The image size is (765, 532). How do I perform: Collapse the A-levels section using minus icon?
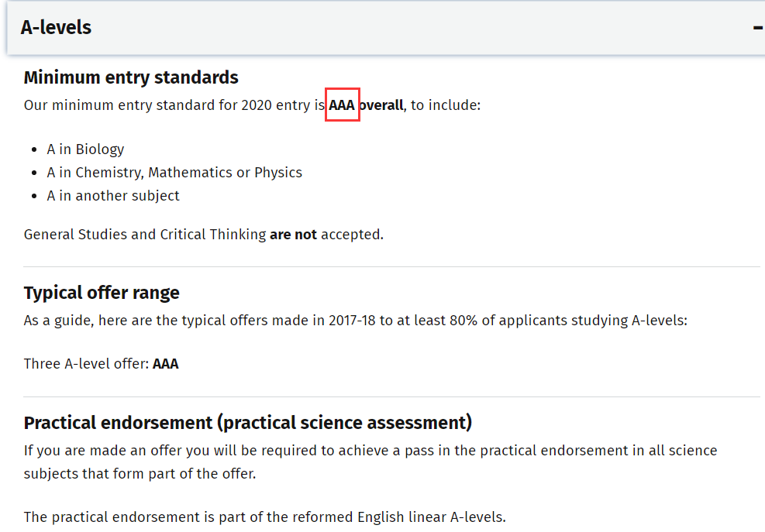757,28
